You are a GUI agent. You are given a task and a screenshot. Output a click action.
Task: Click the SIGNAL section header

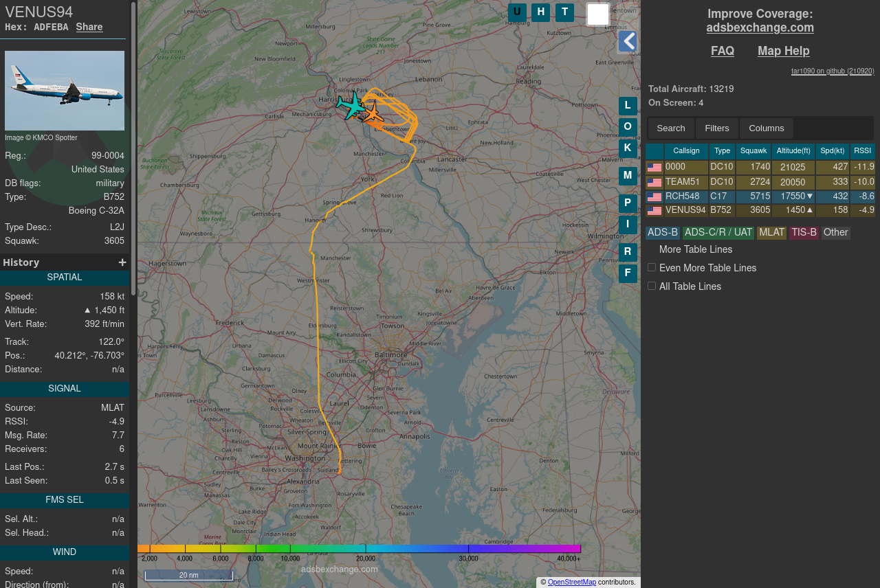[65, 389]
